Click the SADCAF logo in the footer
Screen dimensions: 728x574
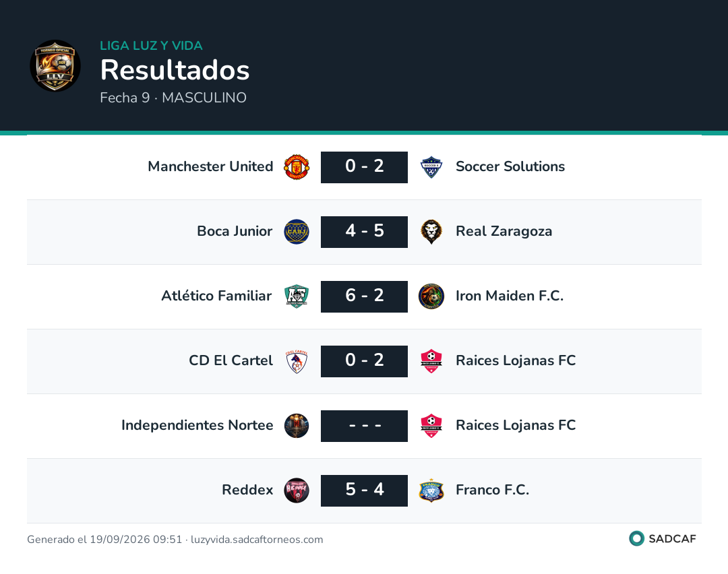pyautogui.click(x=663, y=538)
